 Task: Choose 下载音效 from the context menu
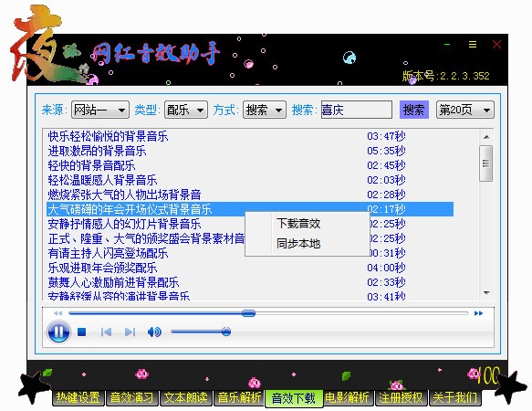298,224
